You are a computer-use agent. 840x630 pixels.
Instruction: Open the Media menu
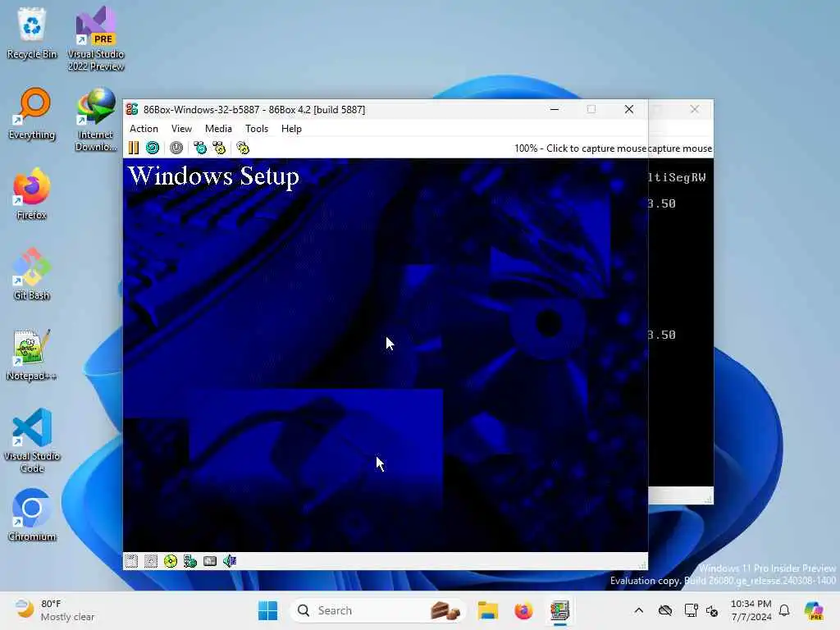[x=218, y=129]
